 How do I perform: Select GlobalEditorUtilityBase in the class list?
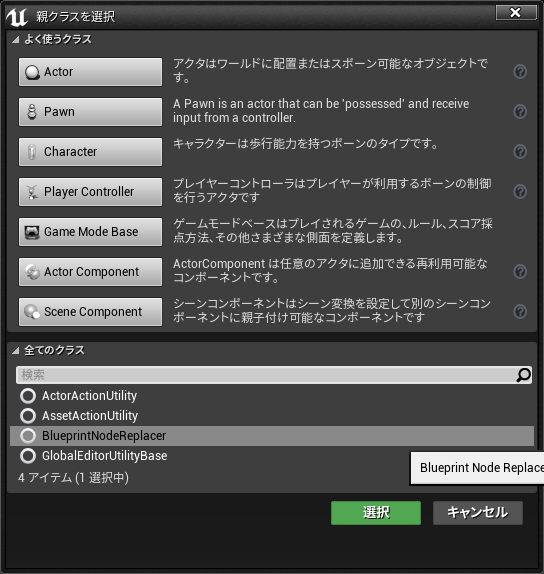click(272, 456)
